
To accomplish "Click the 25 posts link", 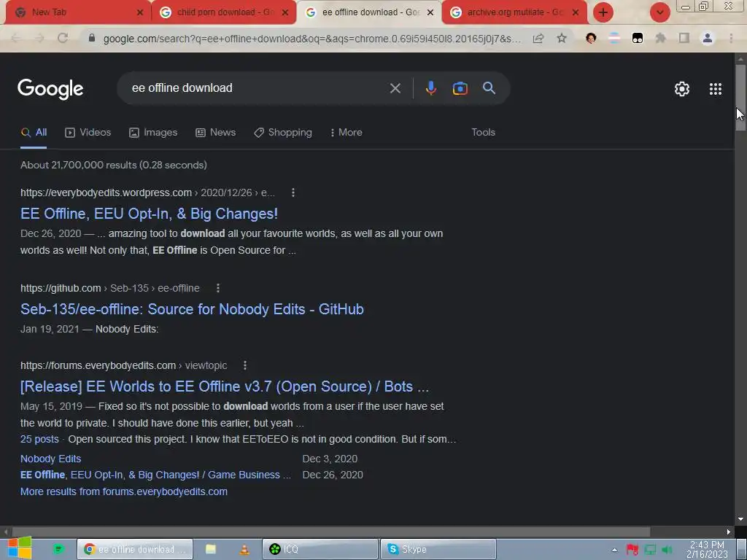I will (x=39, y=439).
